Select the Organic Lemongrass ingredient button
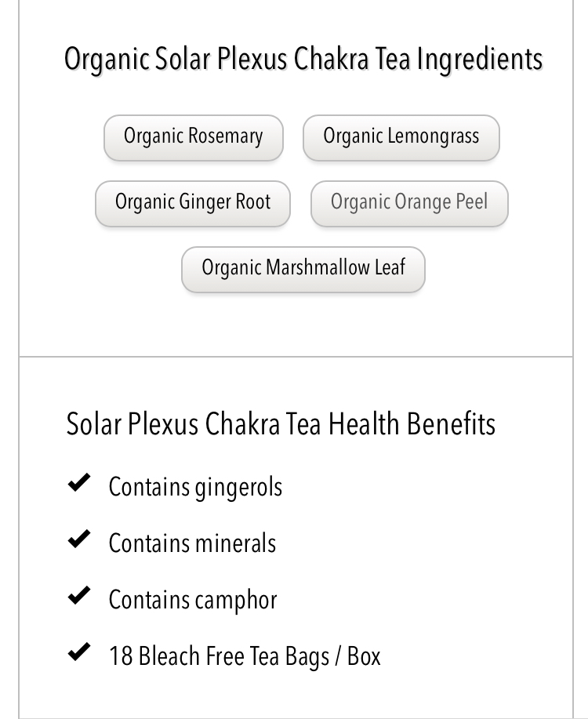 click(x=401, y=137)
